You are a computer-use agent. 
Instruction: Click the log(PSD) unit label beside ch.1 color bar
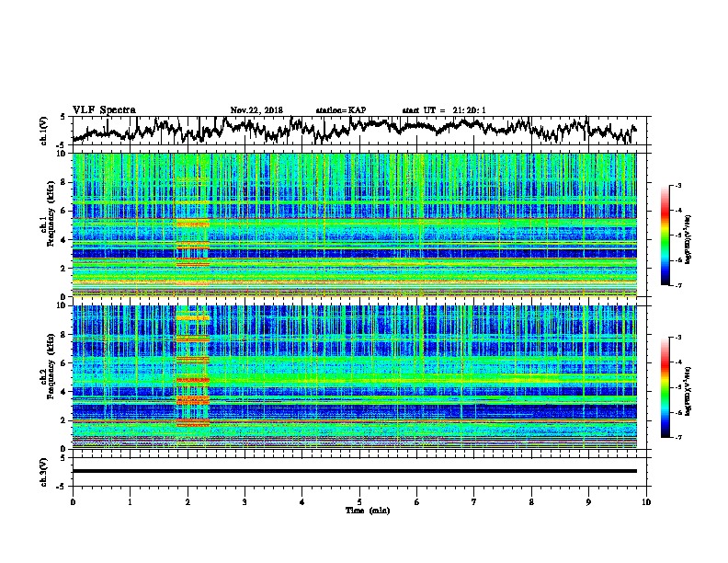(x=688, y=239)
